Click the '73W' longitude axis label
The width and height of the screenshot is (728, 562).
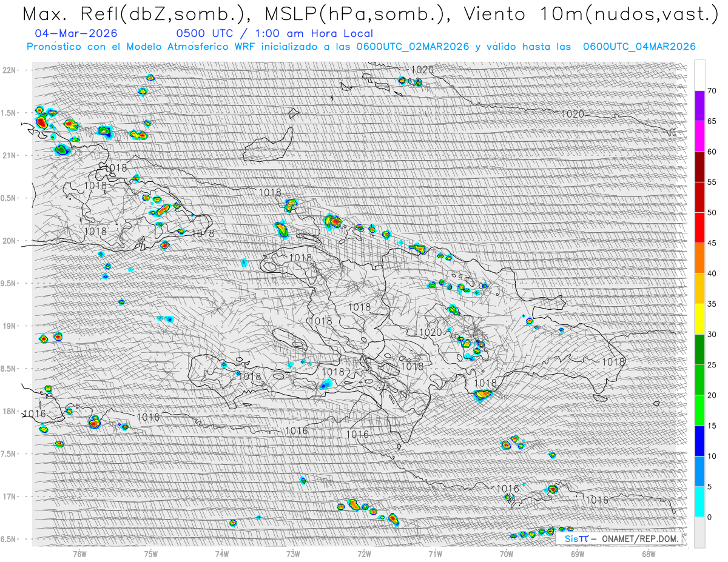coord(293,553)
